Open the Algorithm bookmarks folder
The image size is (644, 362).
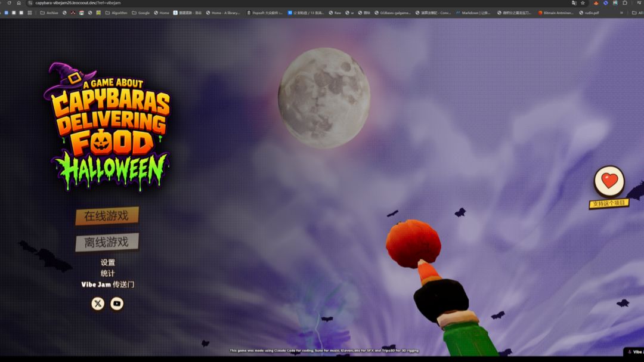pos(116,13)
